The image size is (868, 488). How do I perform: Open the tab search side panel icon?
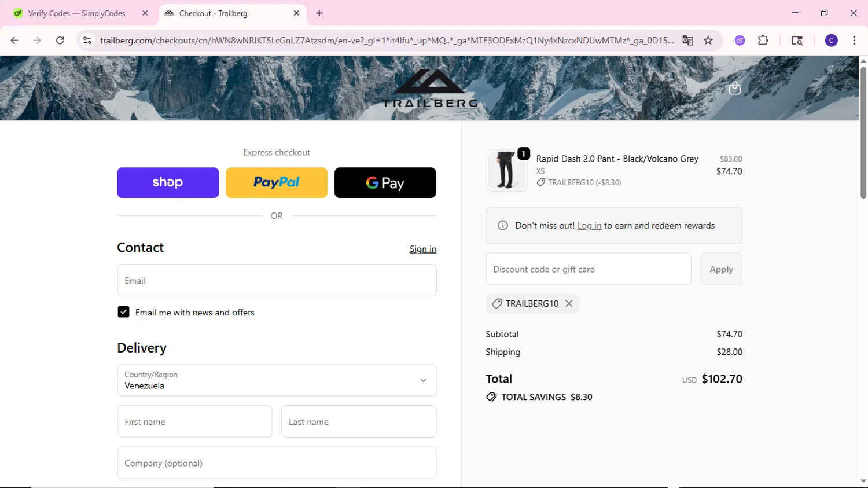pos(797,41)
